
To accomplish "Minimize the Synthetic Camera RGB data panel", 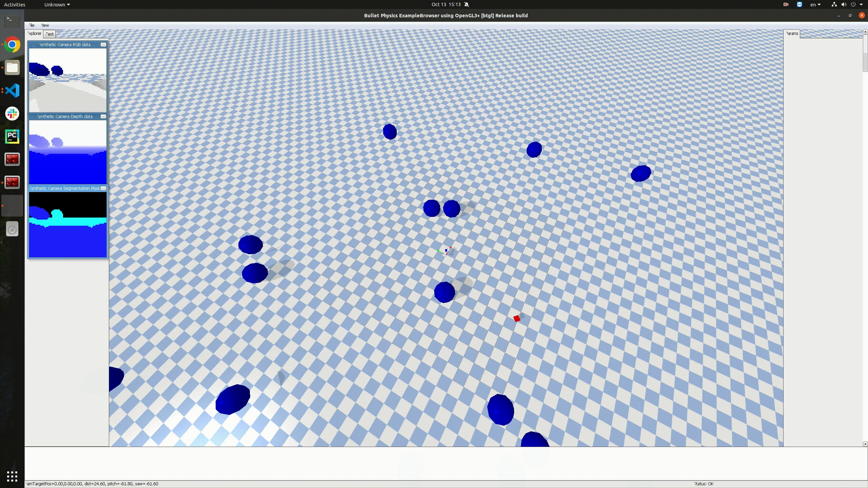I will [x=103, y=44].
